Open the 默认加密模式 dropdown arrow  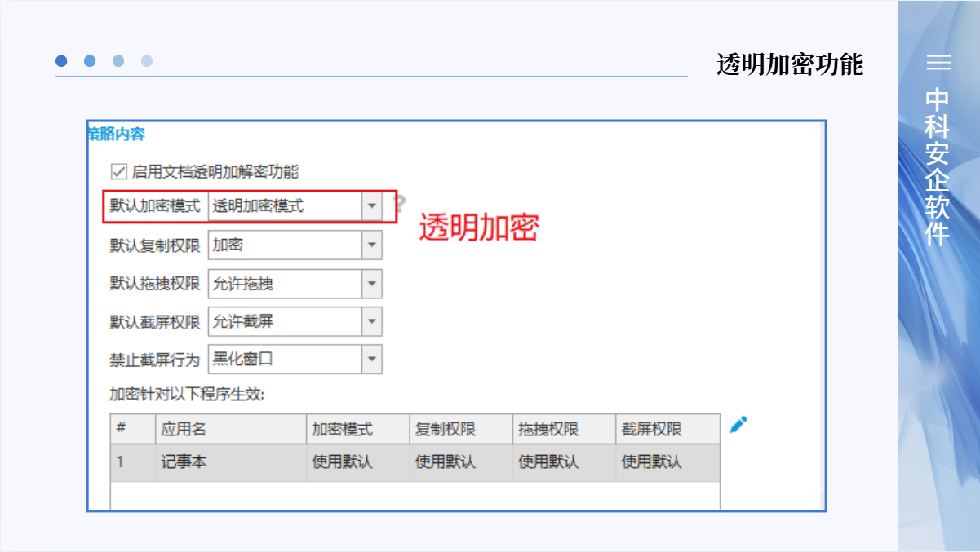(x=372, y=207)
